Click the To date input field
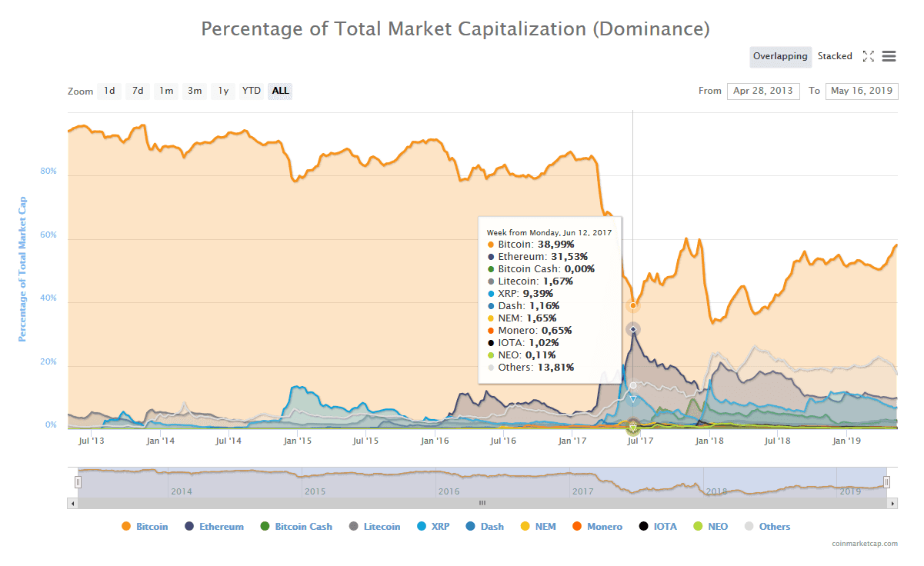The height and width of the screenshot is (566, 924). coord(861,91)
